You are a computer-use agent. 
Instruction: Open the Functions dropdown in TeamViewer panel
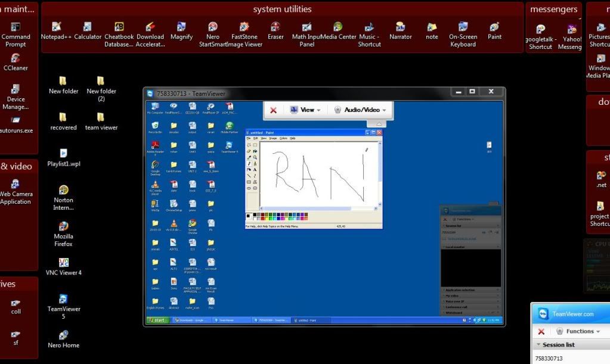(579, 331)
